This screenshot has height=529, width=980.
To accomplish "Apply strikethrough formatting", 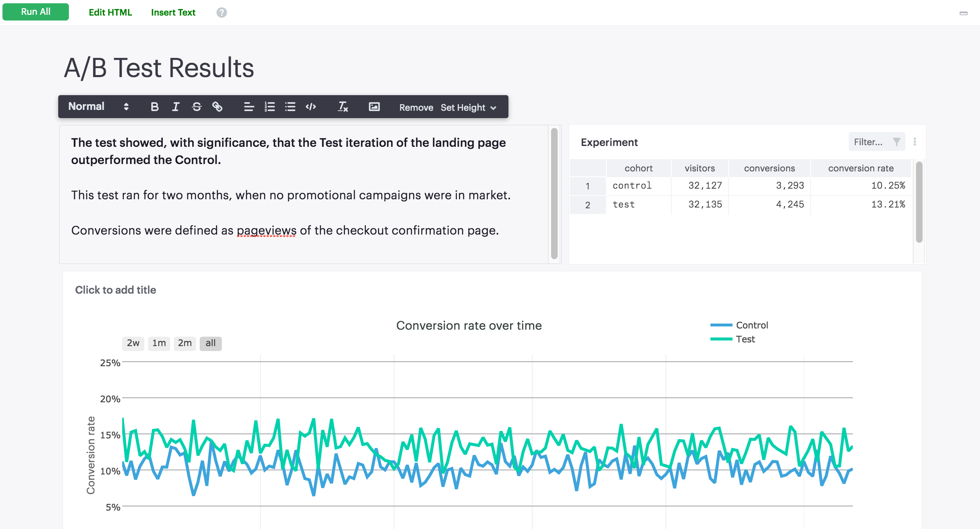I will tap(196, 107).
